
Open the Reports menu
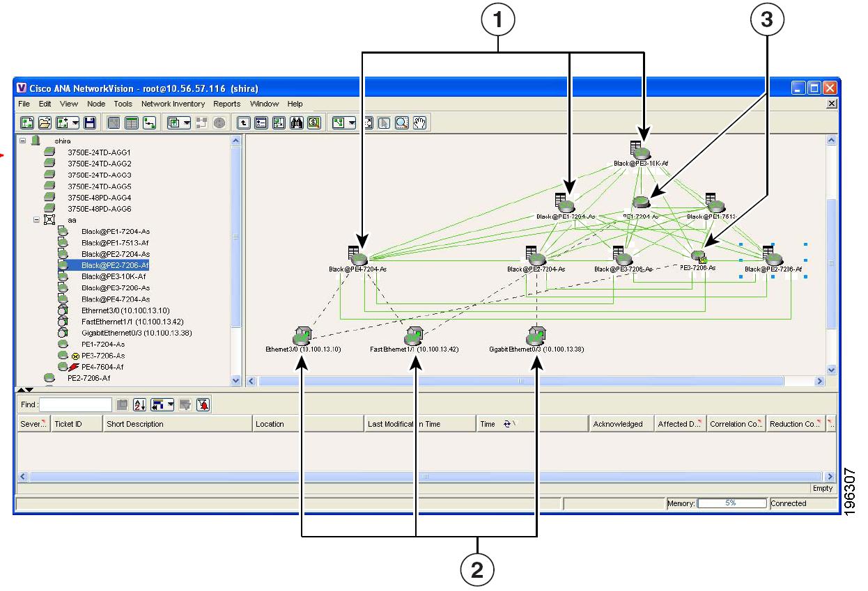(227, 104)
